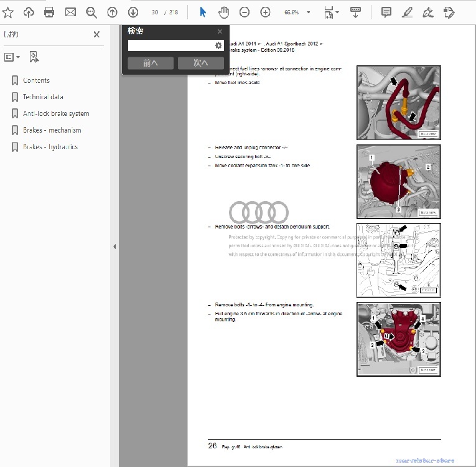Click the find current bookmark icon
Screen dimensions: 476x467
pyautogui.click(x=34, y=57)
